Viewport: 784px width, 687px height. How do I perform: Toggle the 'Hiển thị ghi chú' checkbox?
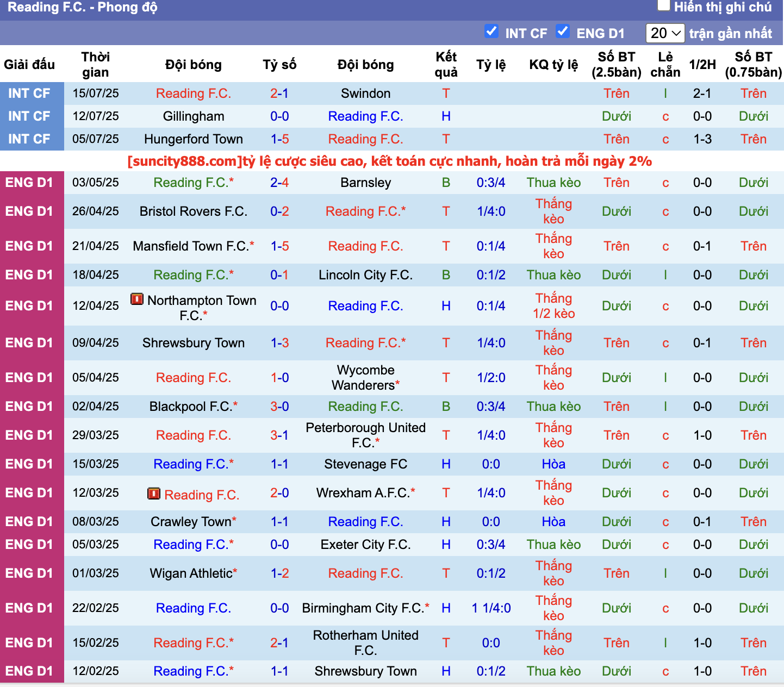click(x=663, y=5)
